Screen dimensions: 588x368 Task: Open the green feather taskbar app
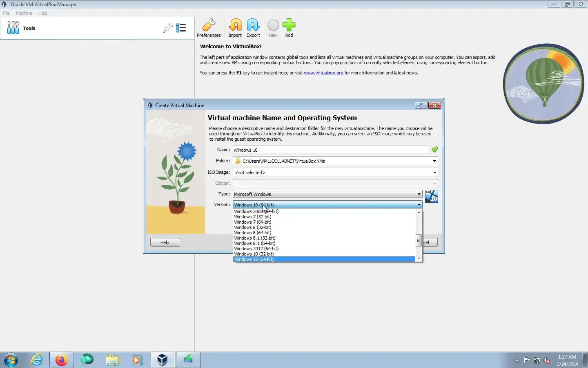tap(188, 360)
